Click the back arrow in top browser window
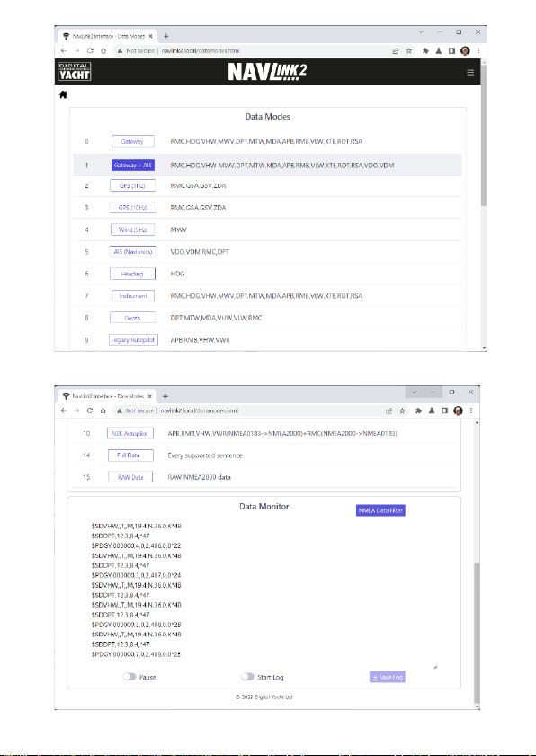 [64, 50]
